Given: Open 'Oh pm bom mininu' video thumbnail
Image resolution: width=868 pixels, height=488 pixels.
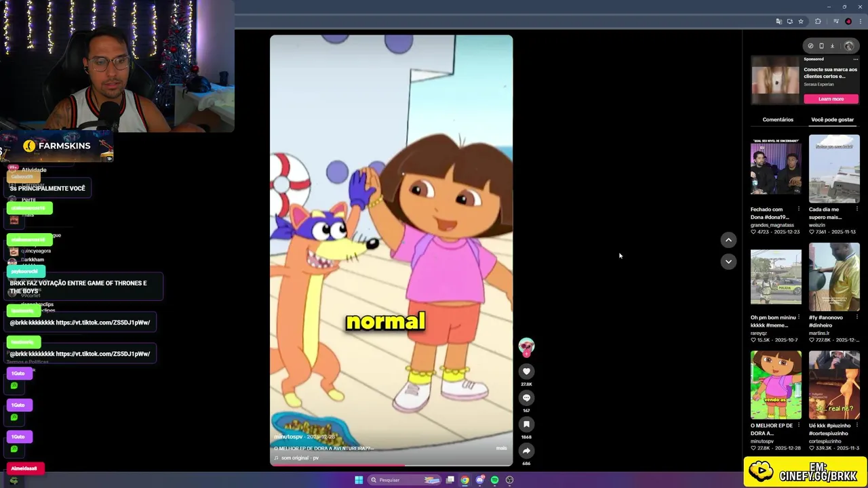Looking at the screenshot, I should click(776, 277).
